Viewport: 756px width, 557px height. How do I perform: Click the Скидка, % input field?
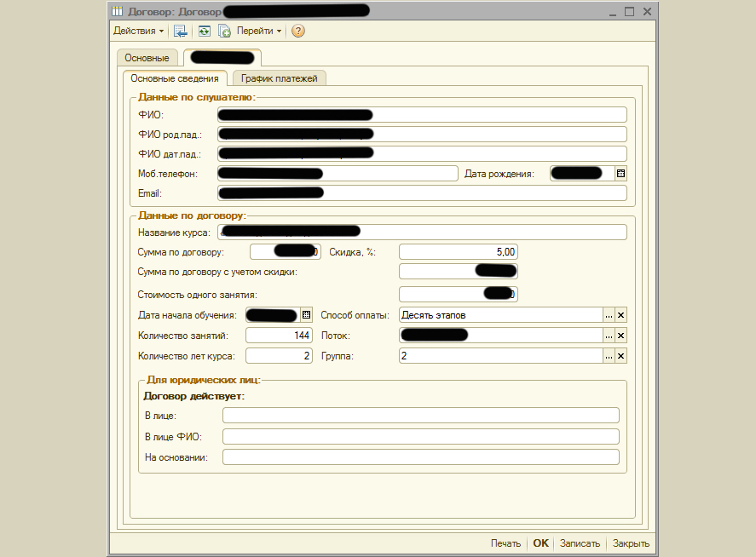(x=458, y=251)
